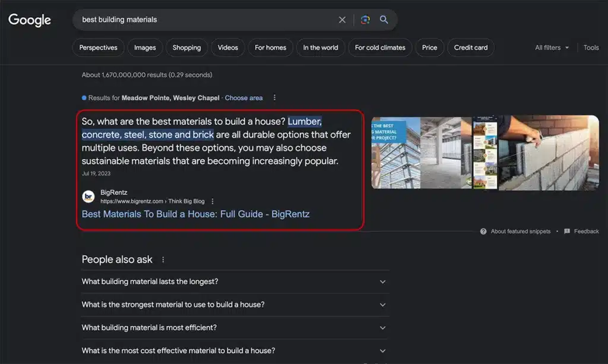
Task: Select the Price filter chip
Action: (429, 48)
